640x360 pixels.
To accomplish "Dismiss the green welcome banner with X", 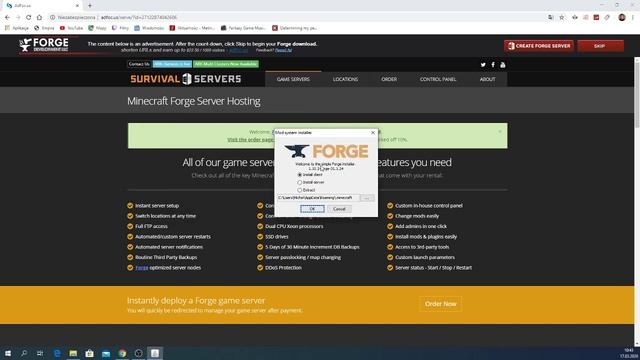I will (x=500, y=131).
